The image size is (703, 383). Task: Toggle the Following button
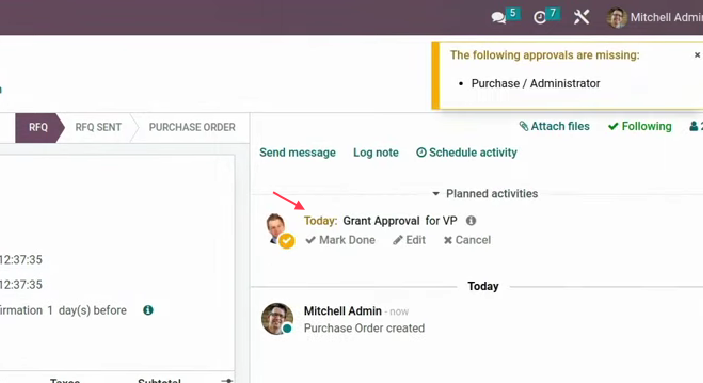[x=640, y=126]
